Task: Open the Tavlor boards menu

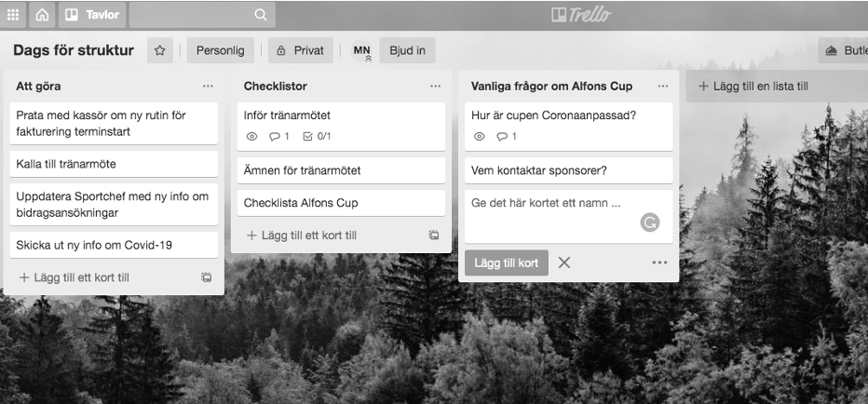Action: coord(92,15)
